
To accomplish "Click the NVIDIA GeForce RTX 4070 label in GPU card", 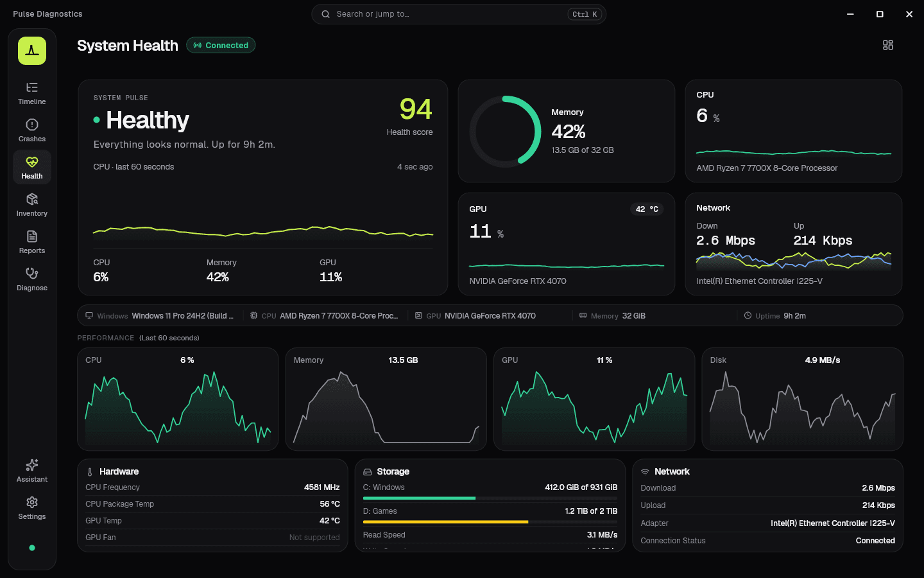I will (x=518, y=281).
